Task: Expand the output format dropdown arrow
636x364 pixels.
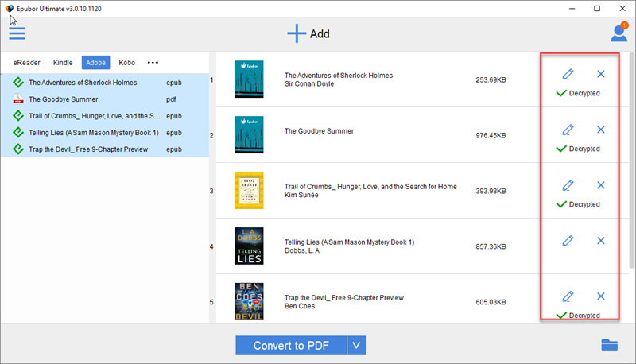Action: (x=356, y=346)
